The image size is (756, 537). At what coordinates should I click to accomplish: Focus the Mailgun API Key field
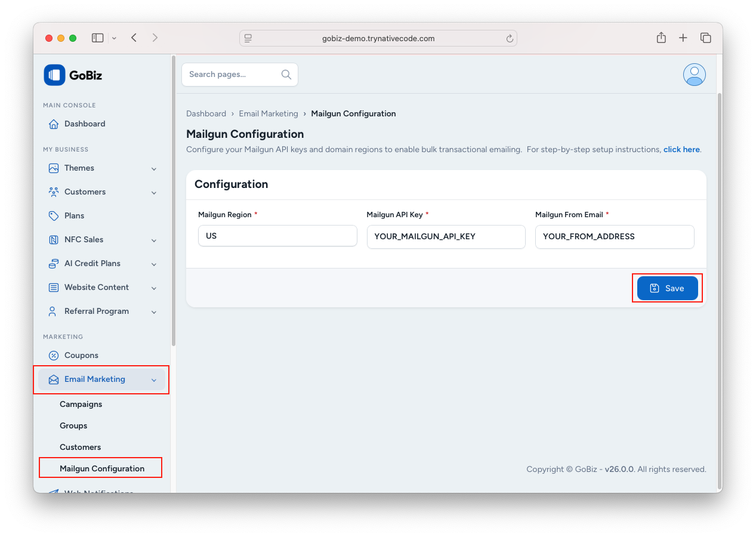[x=446, y=236]
